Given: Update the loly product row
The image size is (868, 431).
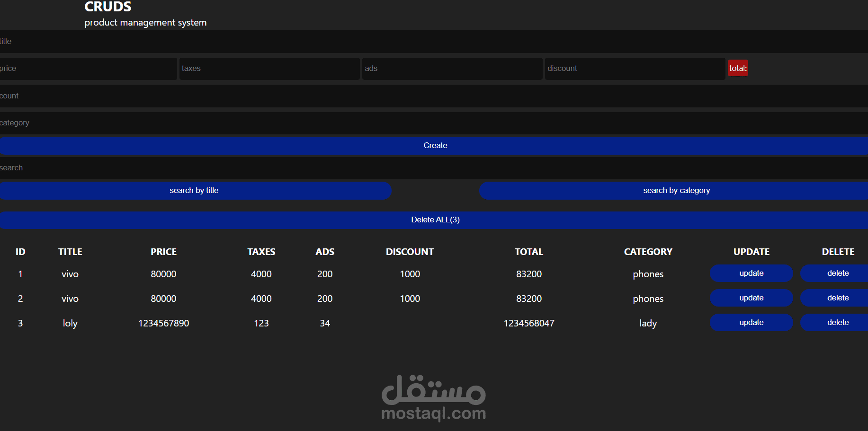Looking at the screenshot, I should click(752, 323).
